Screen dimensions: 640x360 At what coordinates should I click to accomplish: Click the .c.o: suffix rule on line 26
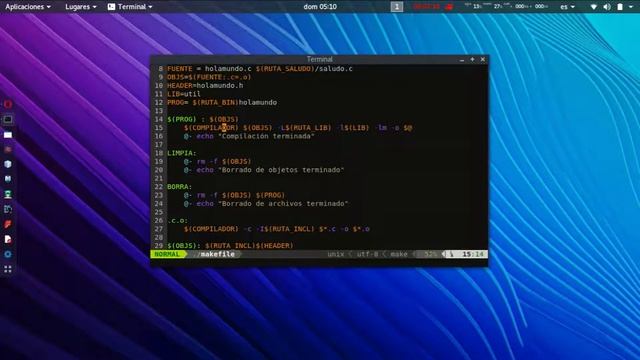tap(178, 220)
